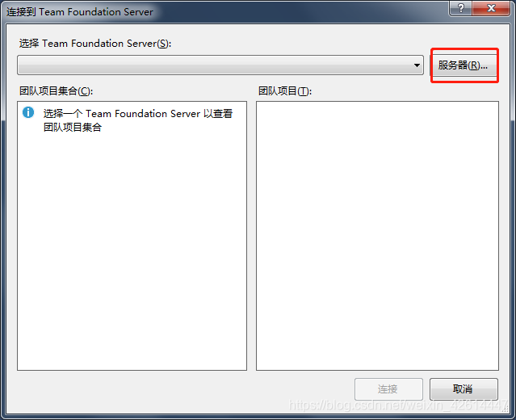Click the 团队项目集合(C) label

coord(56,90)
